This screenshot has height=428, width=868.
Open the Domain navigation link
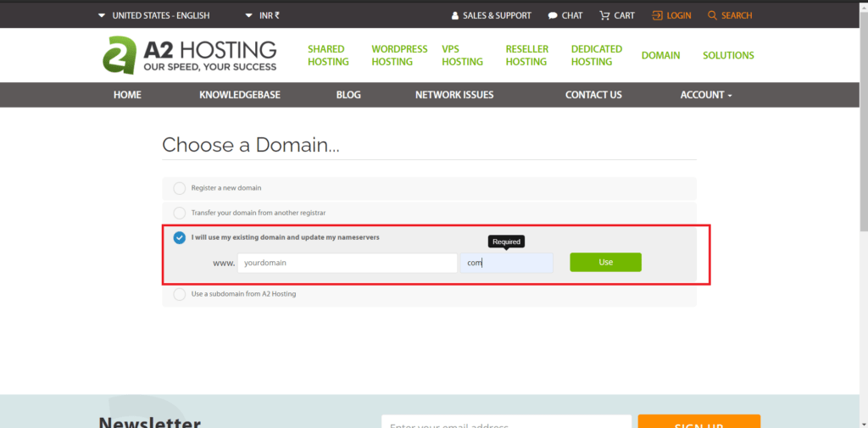(x=661, y=55)
